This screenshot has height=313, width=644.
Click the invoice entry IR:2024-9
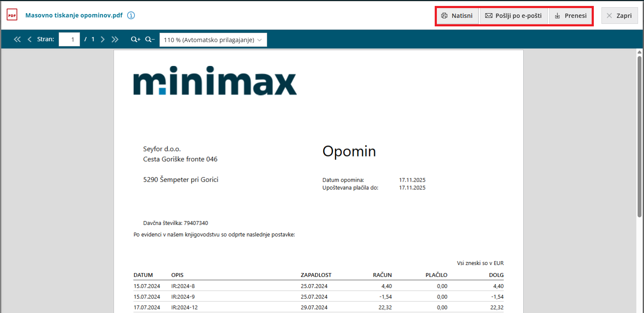pos(183,297)
